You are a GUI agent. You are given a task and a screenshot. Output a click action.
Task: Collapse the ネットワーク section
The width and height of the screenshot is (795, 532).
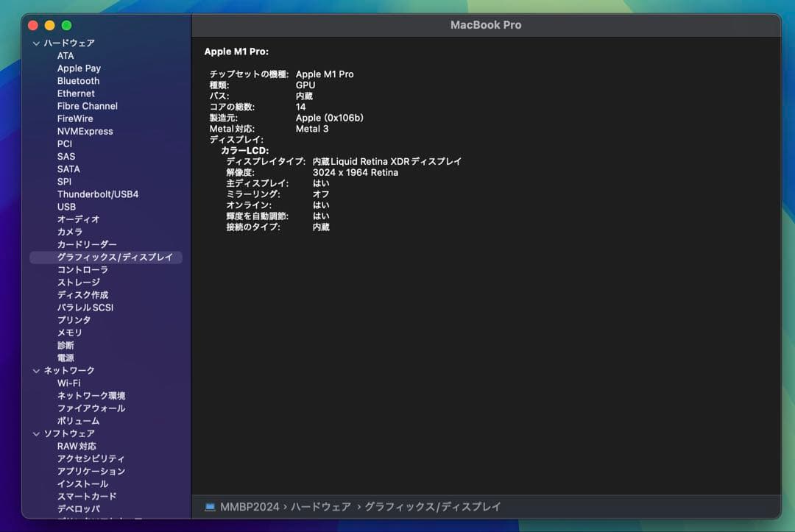(x=35, y=370)
